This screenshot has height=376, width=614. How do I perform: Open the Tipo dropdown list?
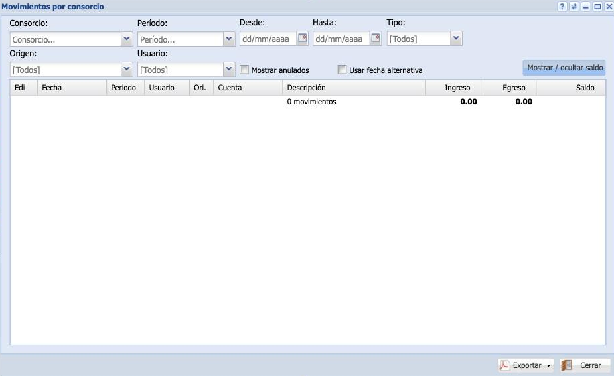[x=456, y=38]
